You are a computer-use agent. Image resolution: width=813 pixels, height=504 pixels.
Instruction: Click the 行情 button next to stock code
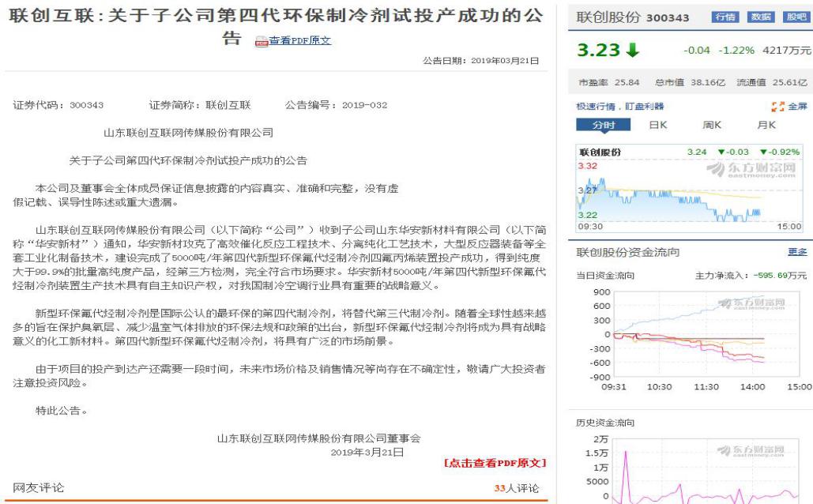(725, 17)
